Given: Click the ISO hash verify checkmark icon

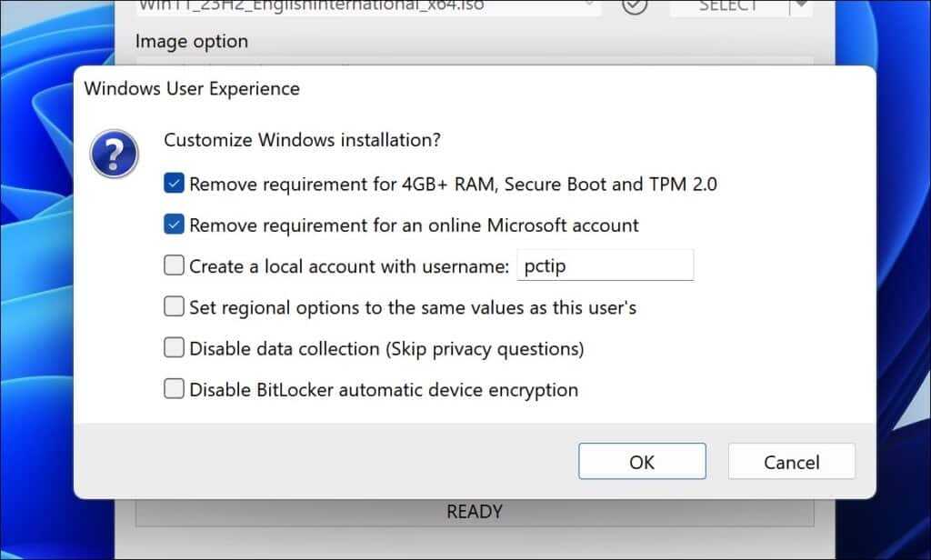Looking at the screenshot, I should point(635,5).
